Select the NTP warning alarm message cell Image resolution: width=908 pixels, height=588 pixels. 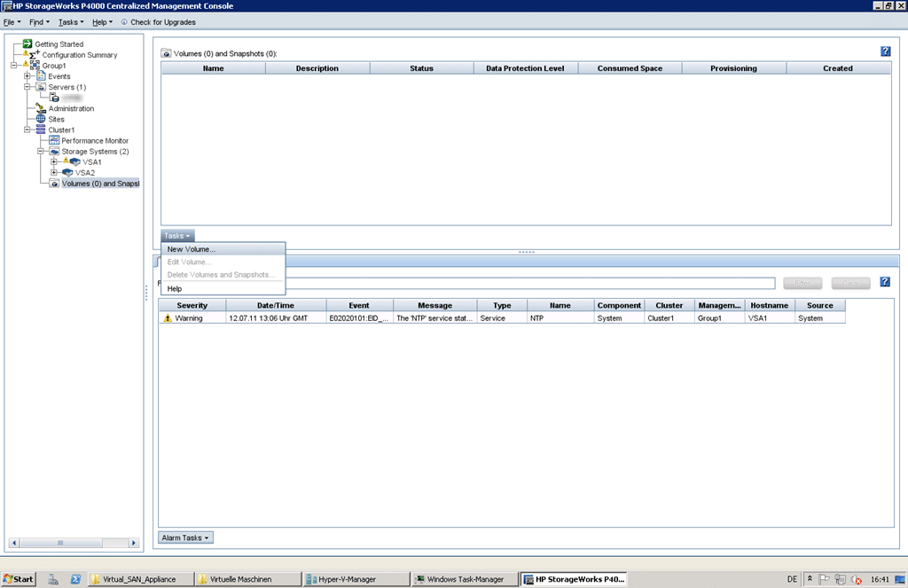pos(434,318)
